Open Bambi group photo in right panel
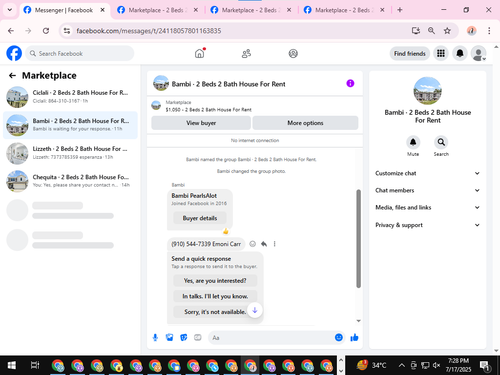Image resolution: width=500 pixels, height=375 pixels. pyautogui.click(x=428, y=91)
